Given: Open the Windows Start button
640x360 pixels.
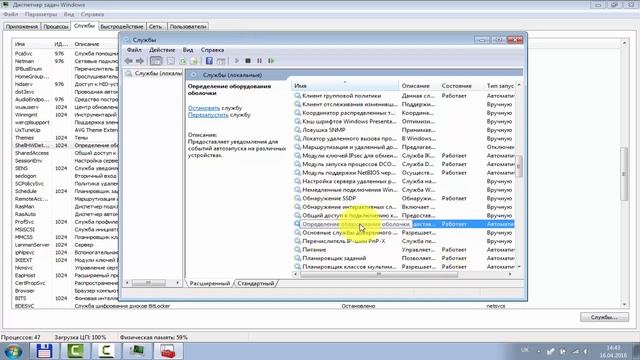Looking at the screenshot, I should 13,351.
